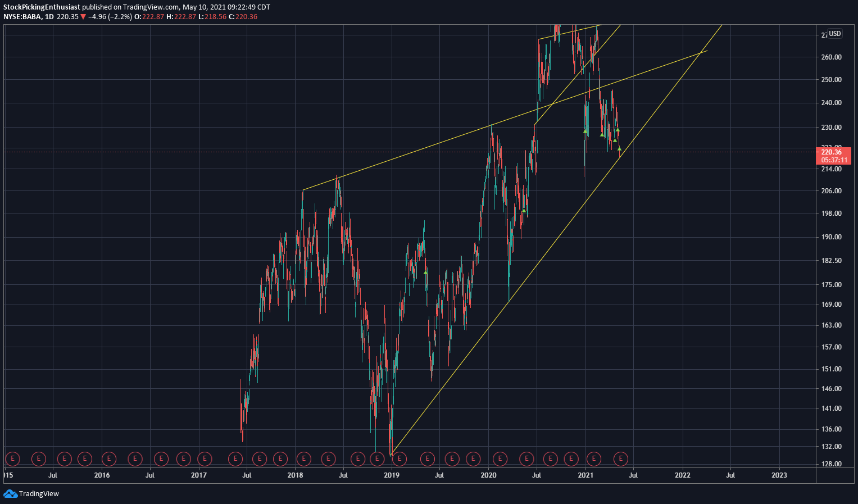The image size is (858, 504).
Task: Click the 2019 time axis label
Action: [x=392, y=475]
